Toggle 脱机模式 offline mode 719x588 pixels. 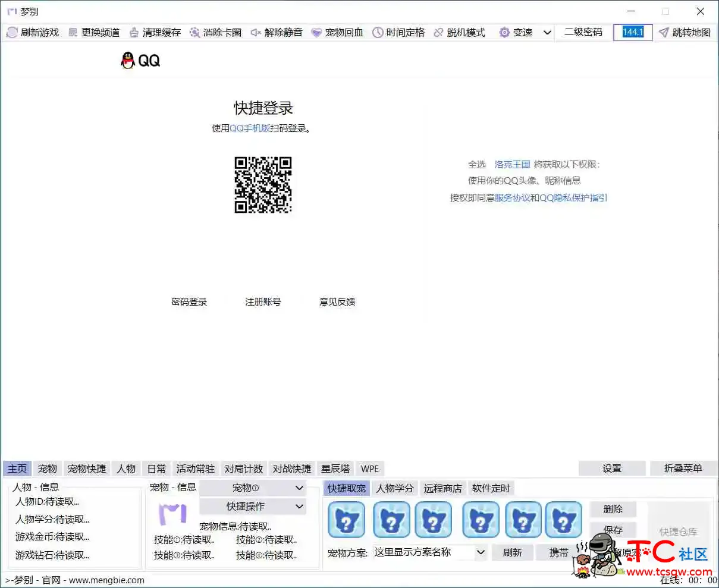438,33
